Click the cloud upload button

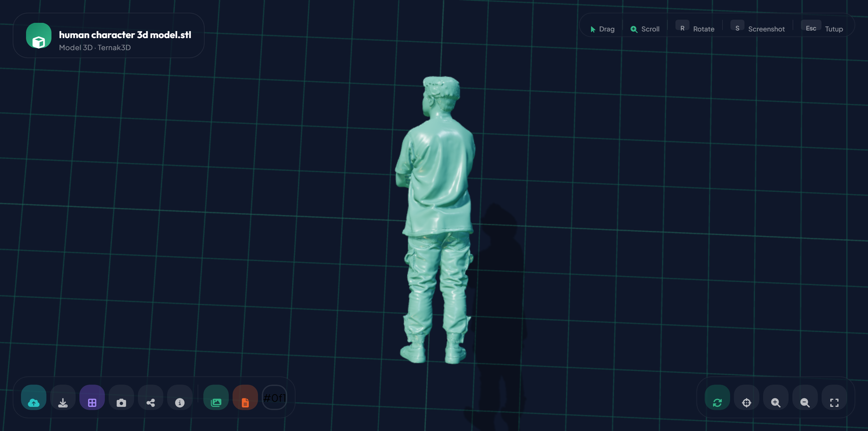coord(34,397)
